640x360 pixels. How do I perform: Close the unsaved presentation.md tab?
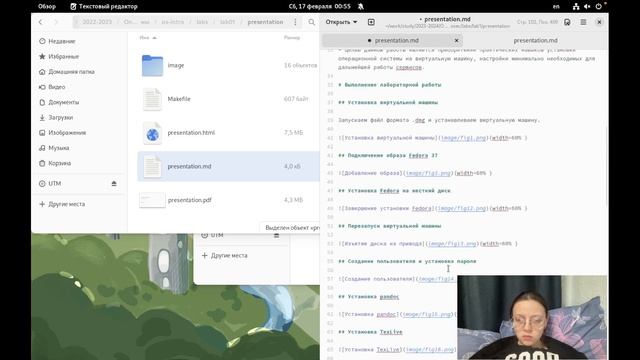pyautogui.click(x=456, y=40)
